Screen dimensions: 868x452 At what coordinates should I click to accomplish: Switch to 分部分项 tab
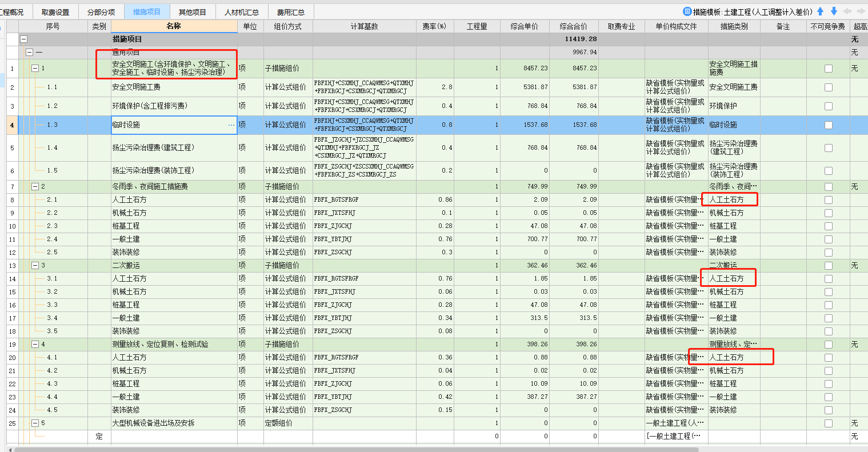click(101, 12)
